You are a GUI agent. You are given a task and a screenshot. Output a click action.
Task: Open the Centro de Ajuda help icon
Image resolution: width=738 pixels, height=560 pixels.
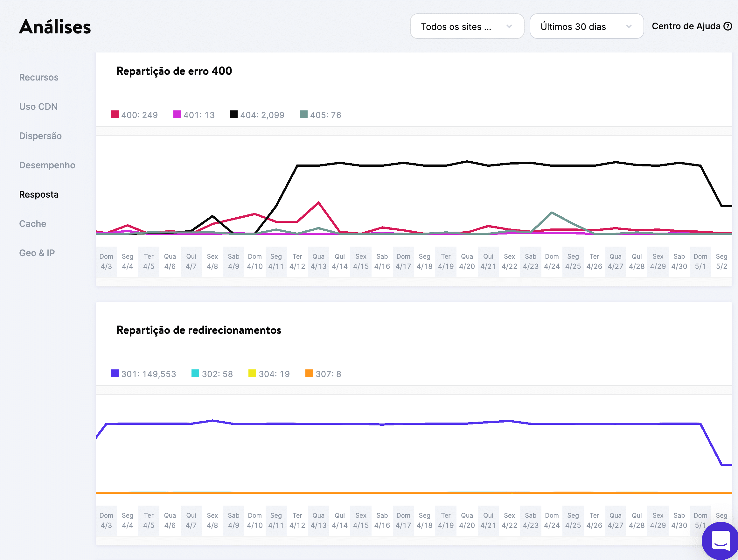728,26
